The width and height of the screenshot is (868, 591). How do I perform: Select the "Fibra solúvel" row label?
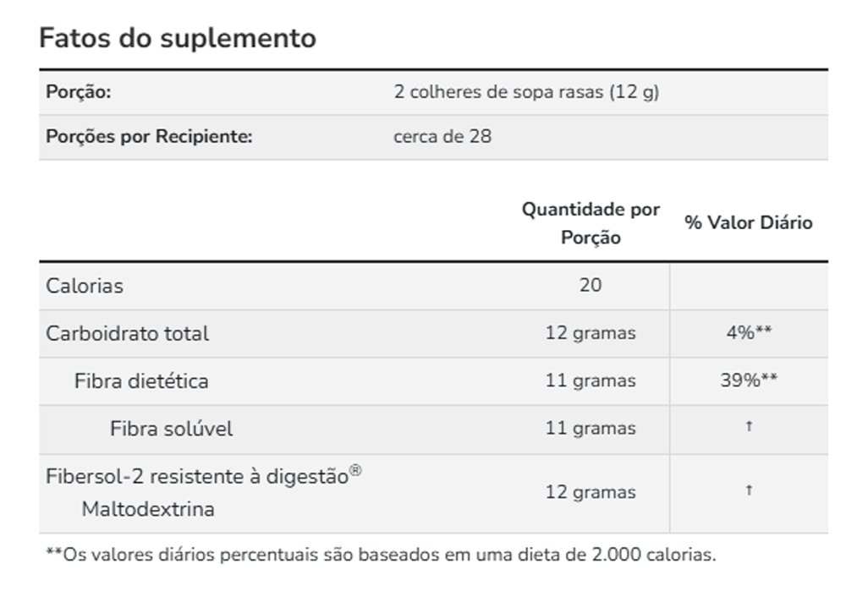pyautogui.click(x=171, y=429)
